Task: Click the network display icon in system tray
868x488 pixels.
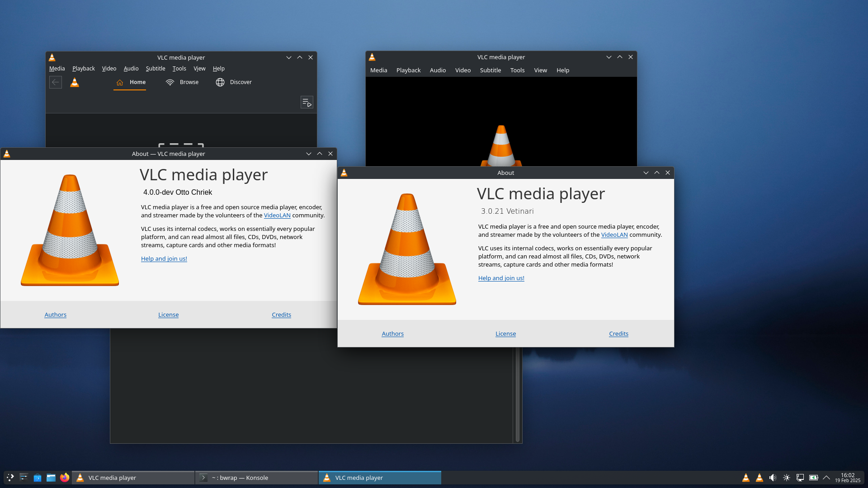Action: pos(800,478)
